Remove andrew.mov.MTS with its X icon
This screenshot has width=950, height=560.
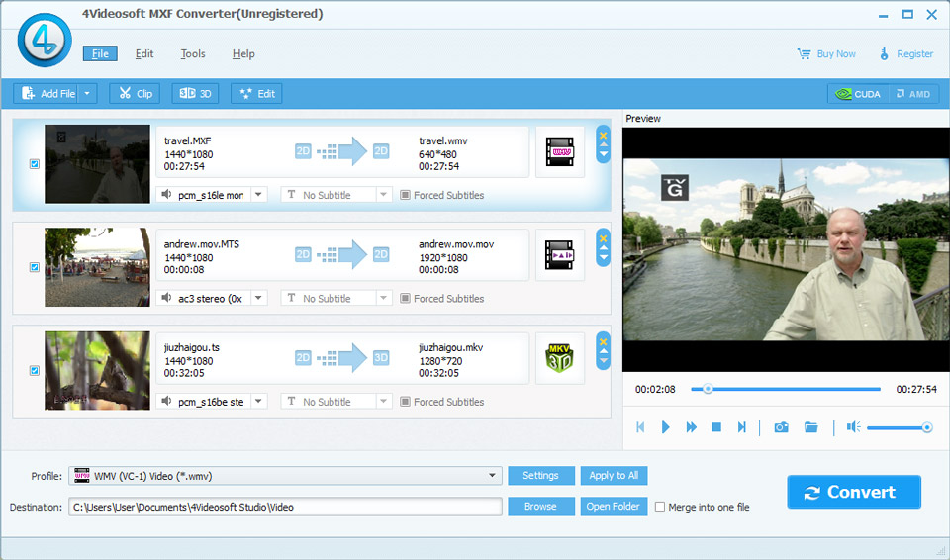(x=603, y=238)
